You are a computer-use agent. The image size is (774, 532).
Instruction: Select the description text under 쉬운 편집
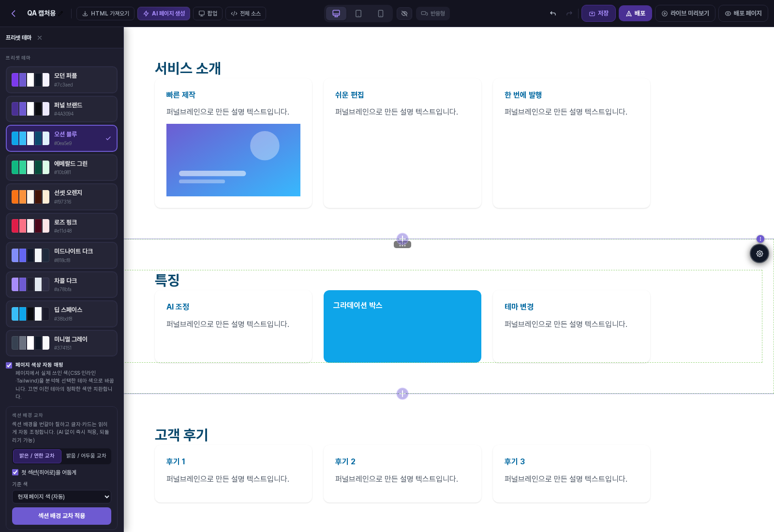[397, 112]
